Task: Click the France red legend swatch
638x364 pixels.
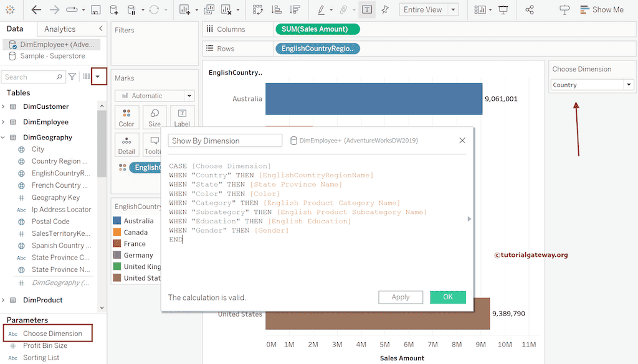Action: pyautogui.click(x=117, y=243)
